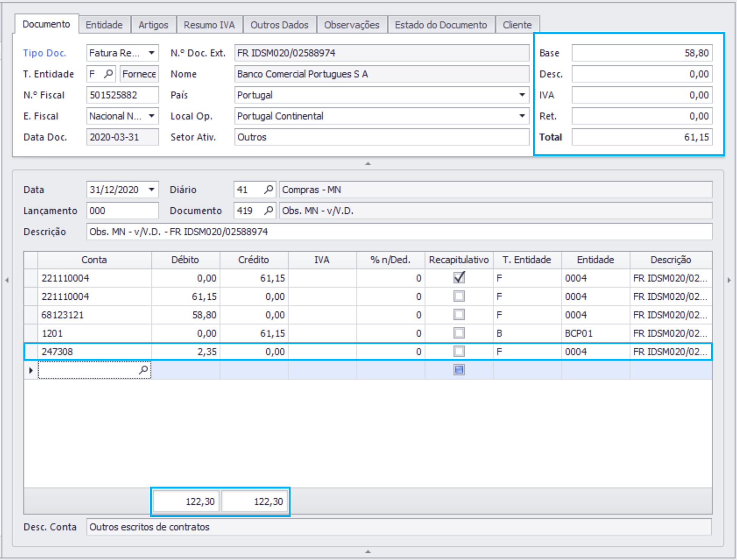Click the Conta search magnifier in the new row
The width and height of the screenshot is (737, 560).
(143, 370)
